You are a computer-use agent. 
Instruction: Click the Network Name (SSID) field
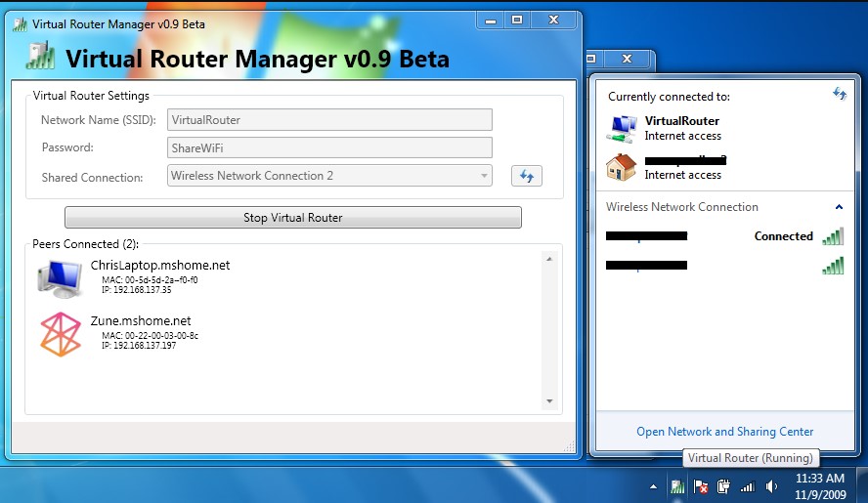330,119
